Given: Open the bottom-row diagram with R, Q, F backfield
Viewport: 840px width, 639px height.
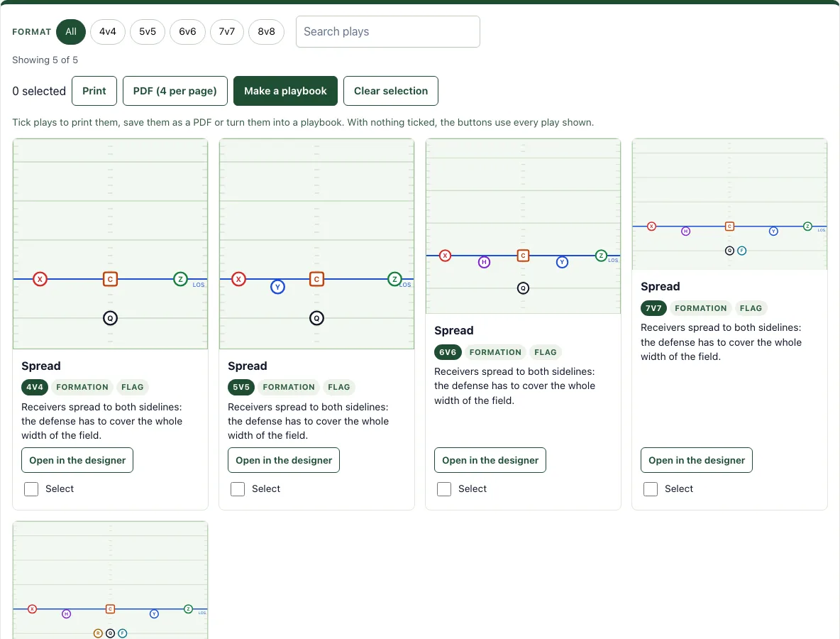Looking at the screenshot, I should click(x=111, y=580).
